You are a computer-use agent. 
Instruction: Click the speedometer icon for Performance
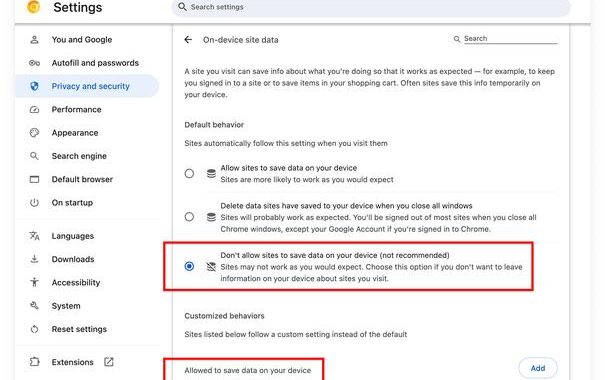pyautogui.click(x=34, y=110)
